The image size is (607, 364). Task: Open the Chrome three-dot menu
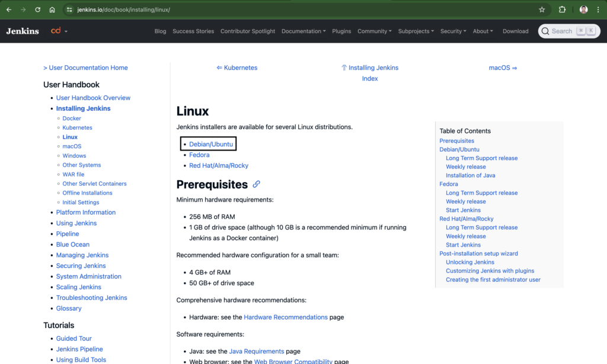tap(598, 9)
